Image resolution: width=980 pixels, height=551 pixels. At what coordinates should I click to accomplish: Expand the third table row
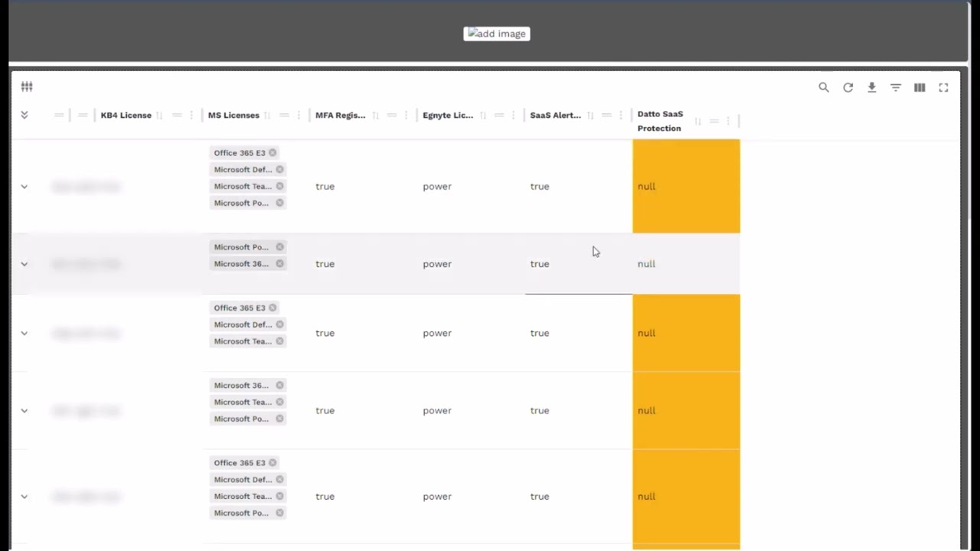tap(24, 334)
